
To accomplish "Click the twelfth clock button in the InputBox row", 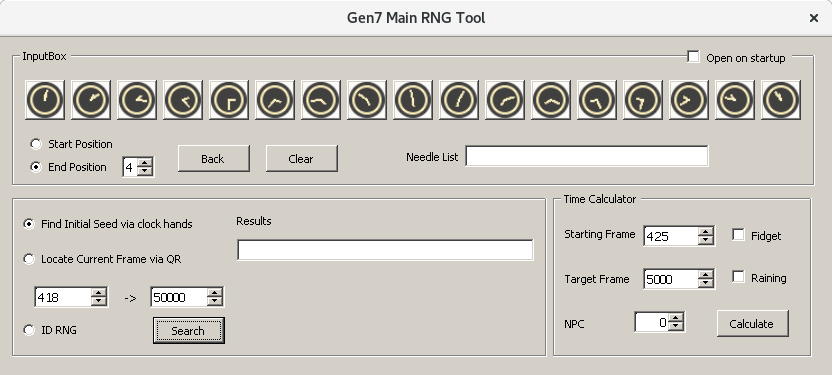I will pyautogui.click(x=551, y=100).
